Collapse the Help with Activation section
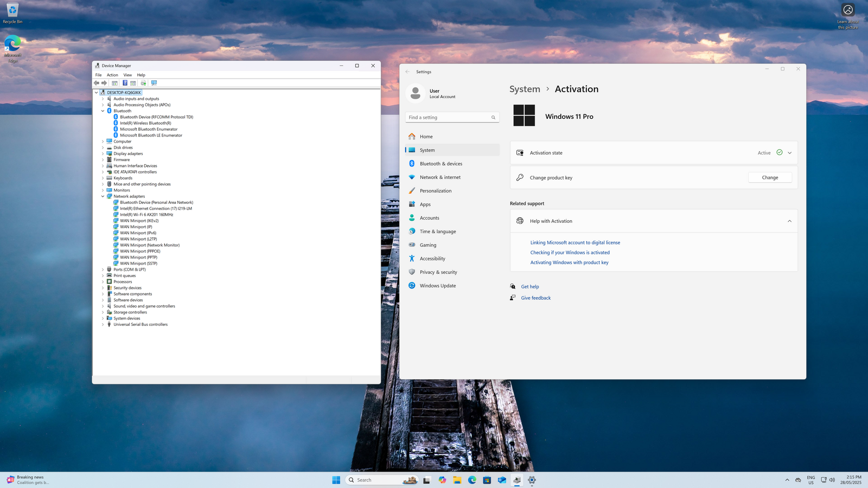868x488 pixels. pos(789,221)
